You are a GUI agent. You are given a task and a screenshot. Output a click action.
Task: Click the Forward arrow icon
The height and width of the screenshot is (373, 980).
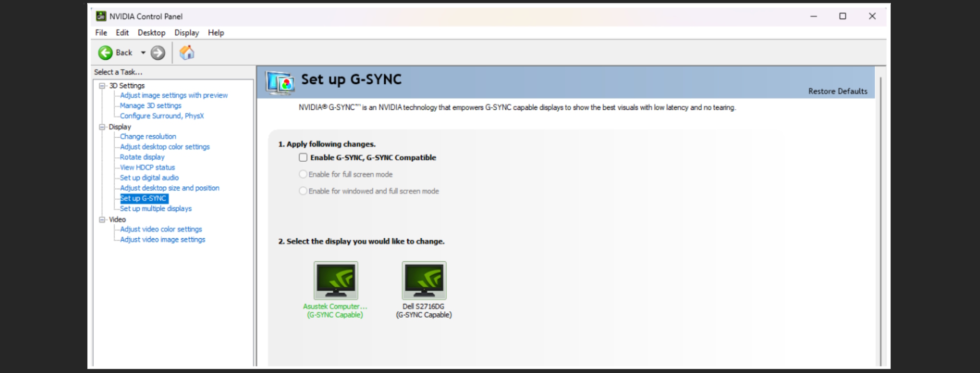pos(158,52)
